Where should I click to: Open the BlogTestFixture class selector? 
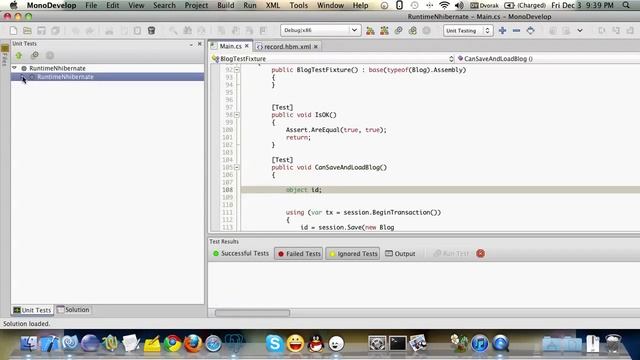pos(333,59)
